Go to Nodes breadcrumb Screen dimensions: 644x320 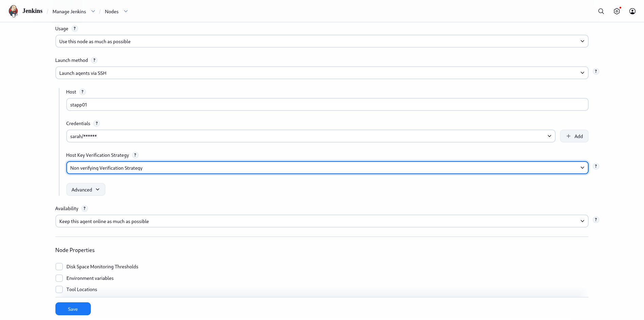point(112,12)
